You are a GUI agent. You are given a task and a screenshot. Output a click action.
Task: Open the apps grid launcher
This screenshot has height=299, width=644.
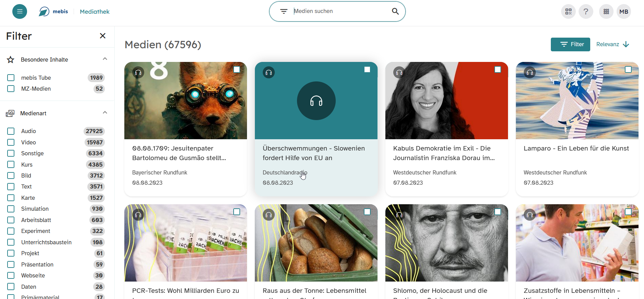606,12
